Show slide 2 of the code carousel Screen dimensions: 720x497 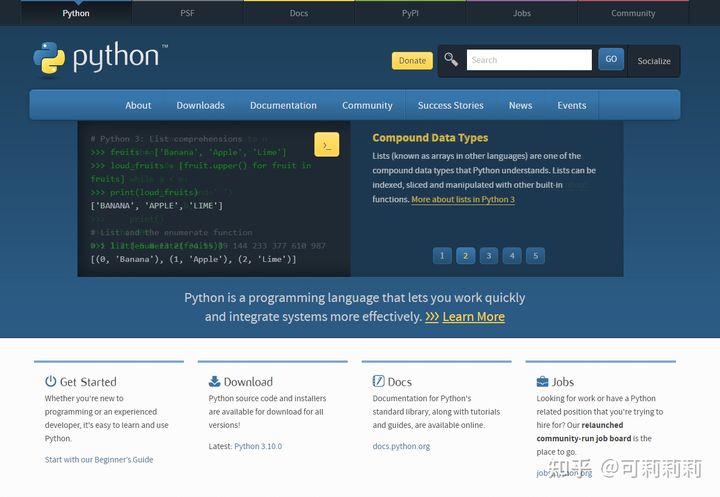click(466, 256)
